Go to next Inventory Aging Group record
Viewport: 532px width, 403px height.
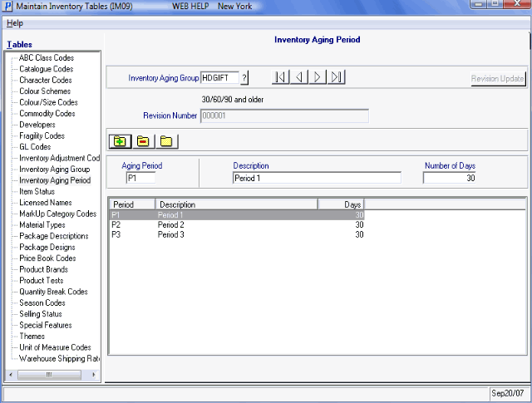pos(318,77)
